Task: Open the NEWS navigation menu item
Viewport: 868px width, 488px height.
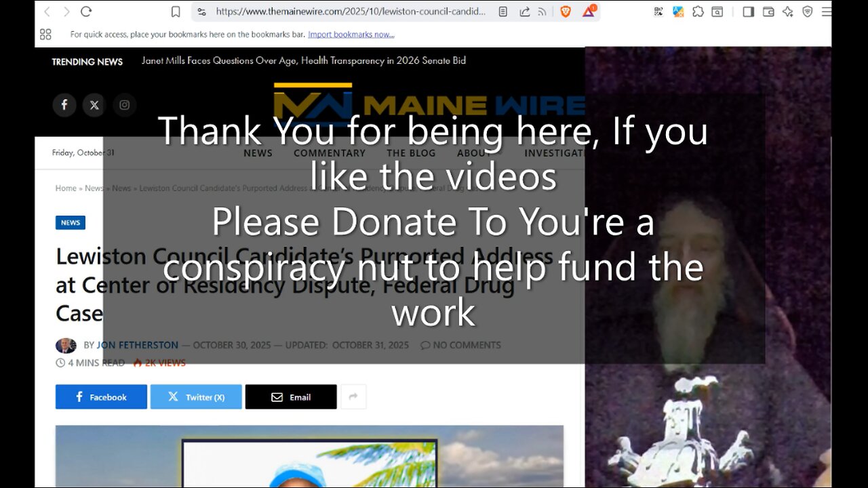Action: (258, 153)
